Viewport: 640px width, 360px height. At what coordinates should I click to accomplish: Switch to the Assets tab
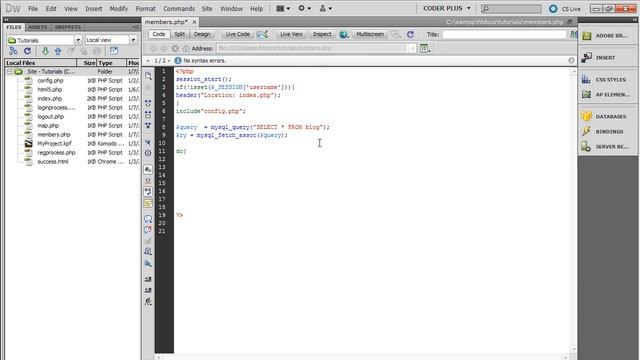(x=38, y=27)
